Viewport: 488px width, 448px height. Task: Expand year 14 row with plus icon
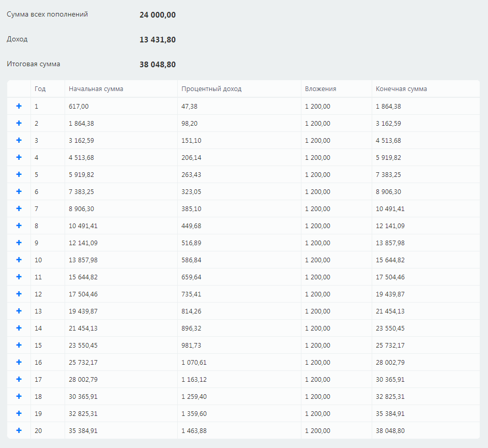[19, 328]
